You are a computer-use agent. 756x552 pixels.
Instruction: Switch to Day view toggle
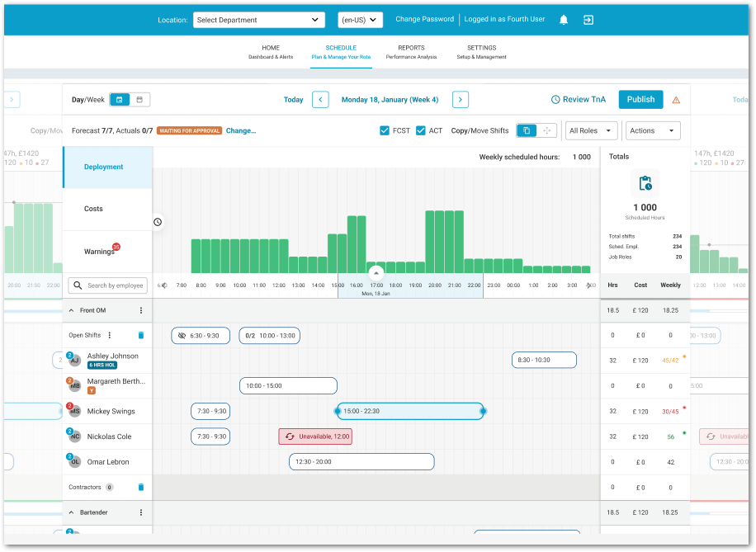coord(120,100)
